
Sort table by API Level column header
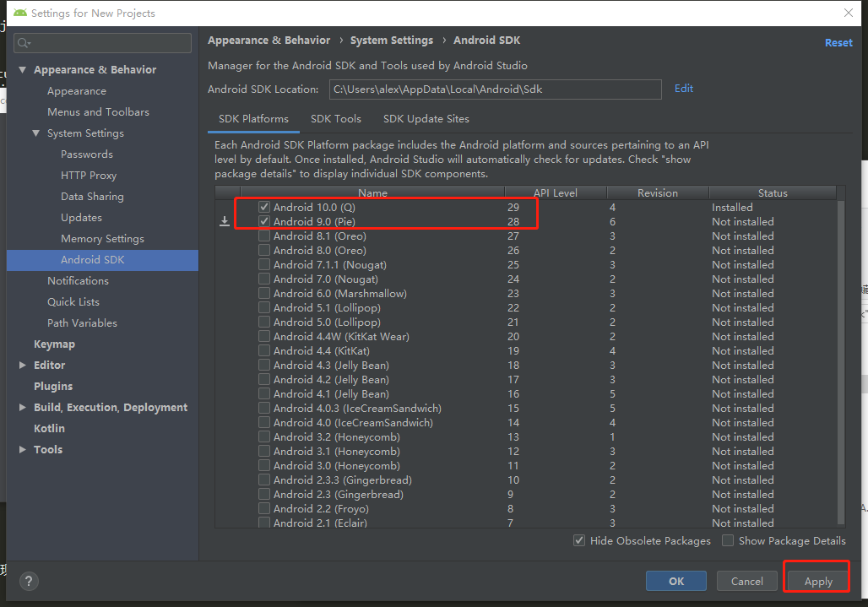point(556,192)
